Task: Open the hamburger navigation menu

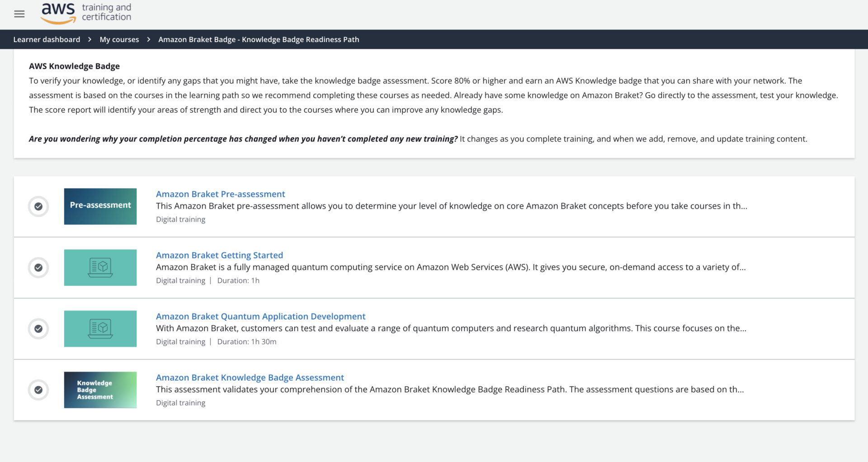Action: (19, 14)
